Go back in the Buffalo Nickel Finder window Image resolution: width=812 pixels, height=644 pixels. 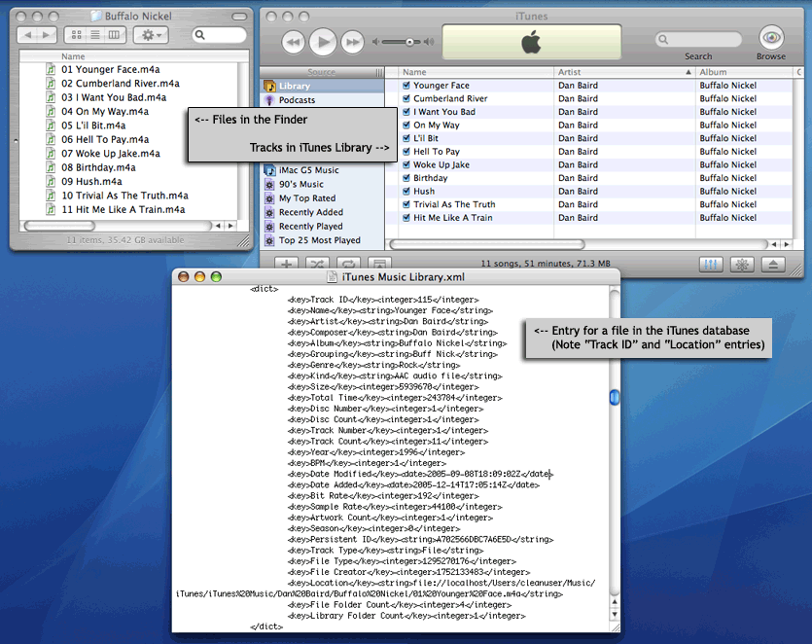pos(27,35)
